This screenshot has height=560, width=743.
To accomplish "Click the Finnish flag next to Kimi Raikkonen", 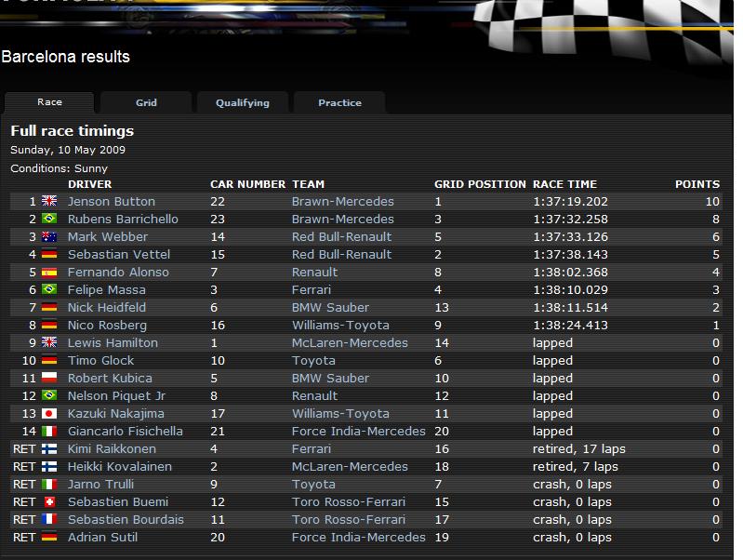I will coord(49,448).
